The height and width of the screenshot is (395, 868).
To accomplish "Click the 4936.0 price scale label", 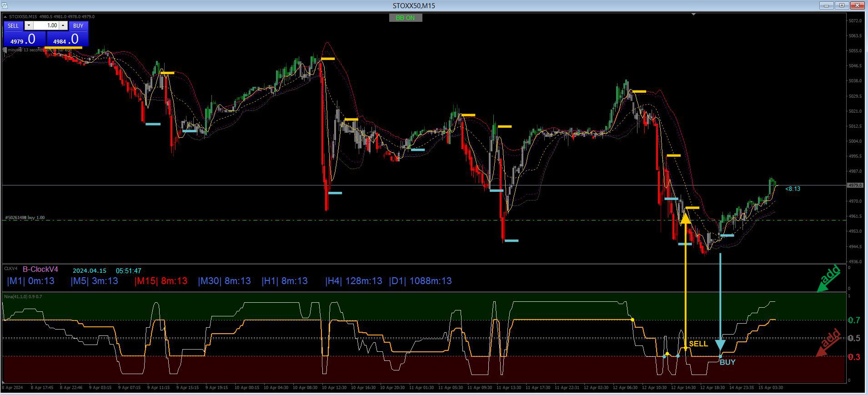I will coord(855,262).
